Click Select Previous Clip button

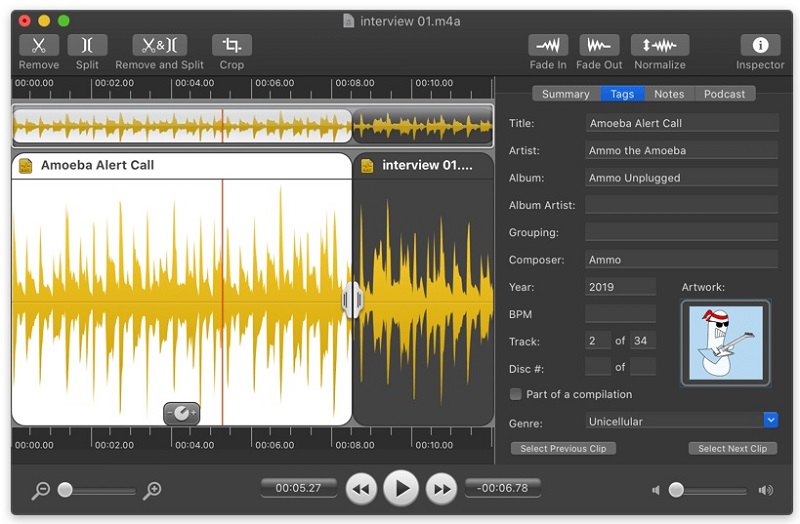[x=563, y=449]
